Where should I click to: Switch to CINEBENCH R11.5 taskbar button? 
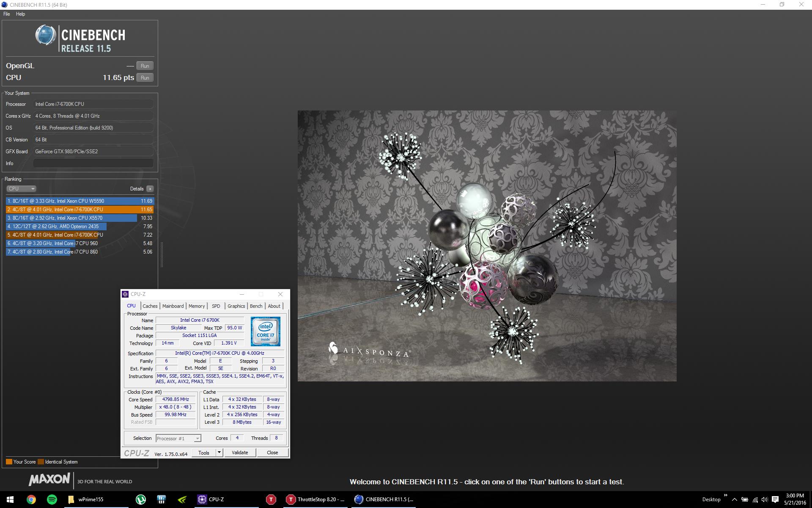click(x=384, y=500)
